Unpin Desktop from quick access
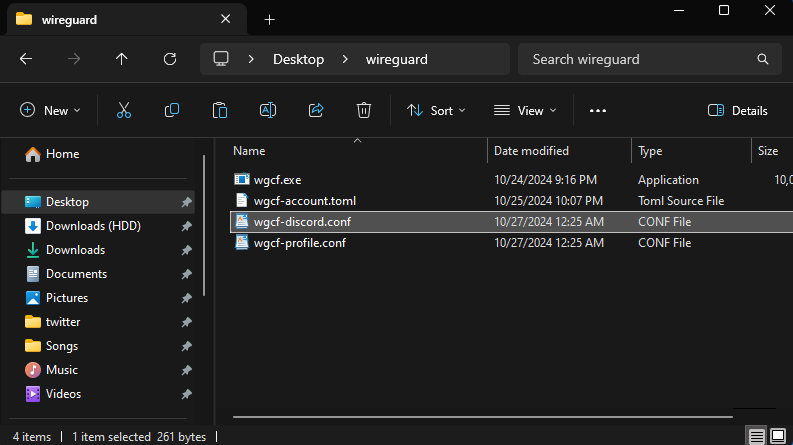Image resolution: width=793 pixels, height=445 pixels. (x=186, y=202)
